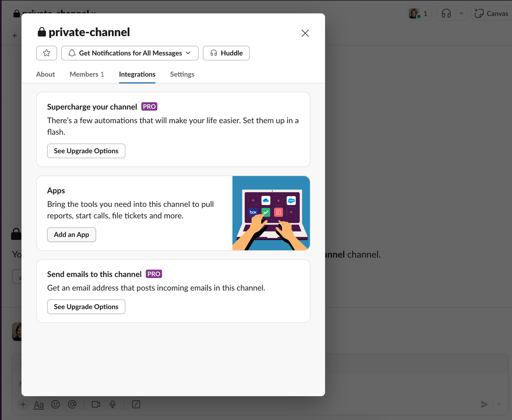Screen dimensions: 512x420
Task: Click the emoji smiley icon in composer
Action: tap(55, 404)
